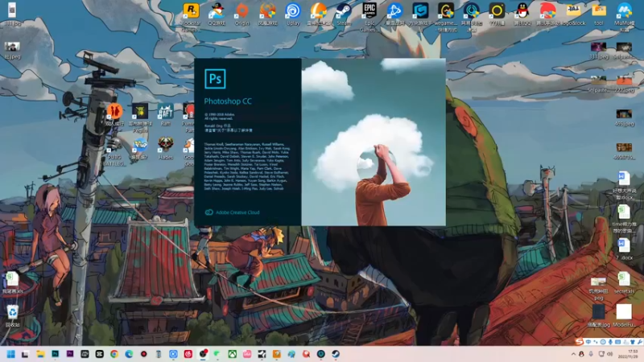Open the PUBG Battlegrounds desktop shortcut

[114, 151]
